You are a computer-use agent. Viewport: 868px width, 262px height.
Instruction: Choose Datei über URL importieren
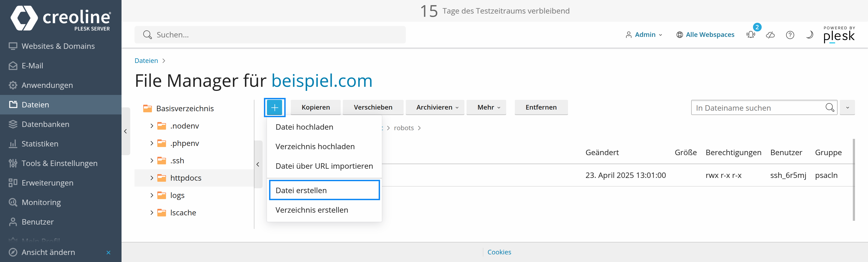click(324, 166)
